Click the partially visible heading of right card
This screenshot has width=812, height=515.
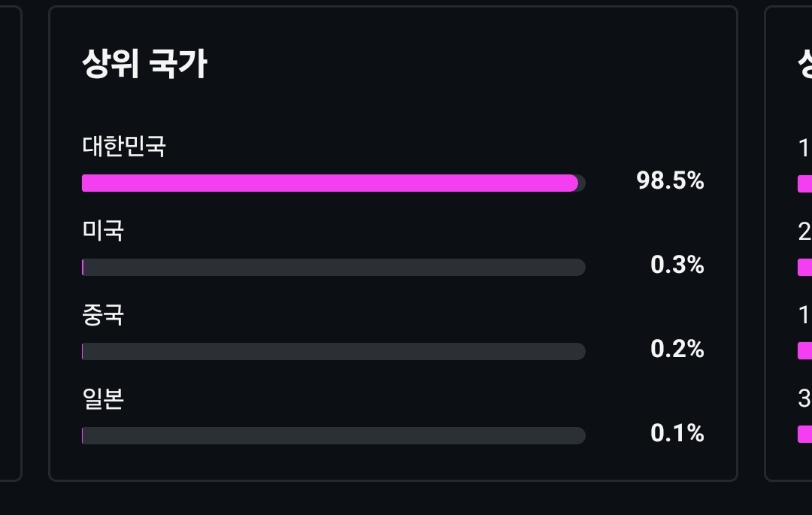pyautogui.click(x=804, y=64)
